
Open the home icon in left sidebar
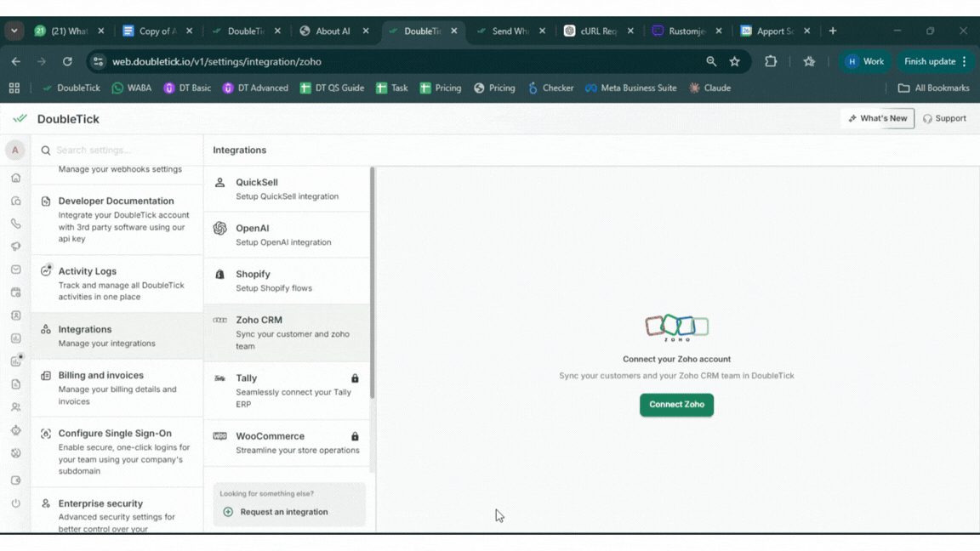[15, 178]
